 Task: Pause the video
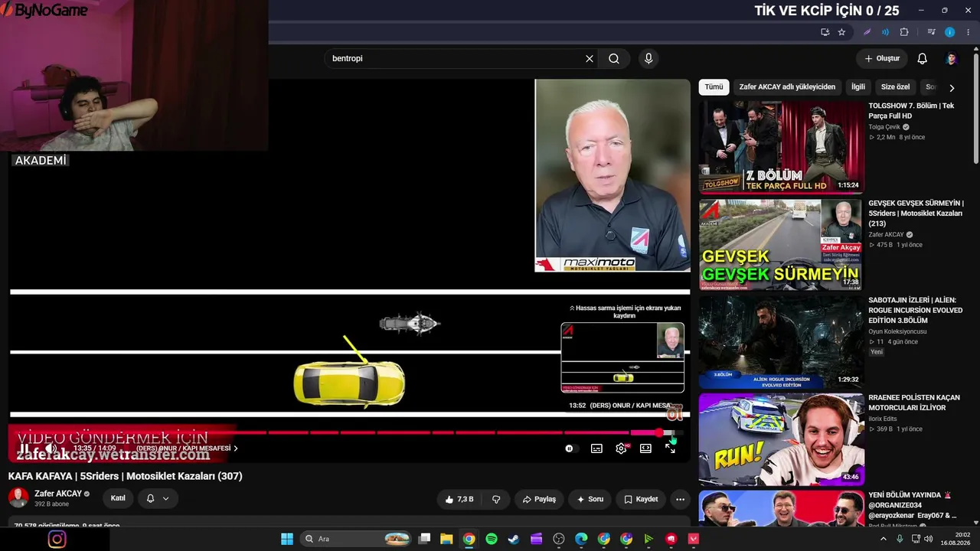click(x=24, y=448)
